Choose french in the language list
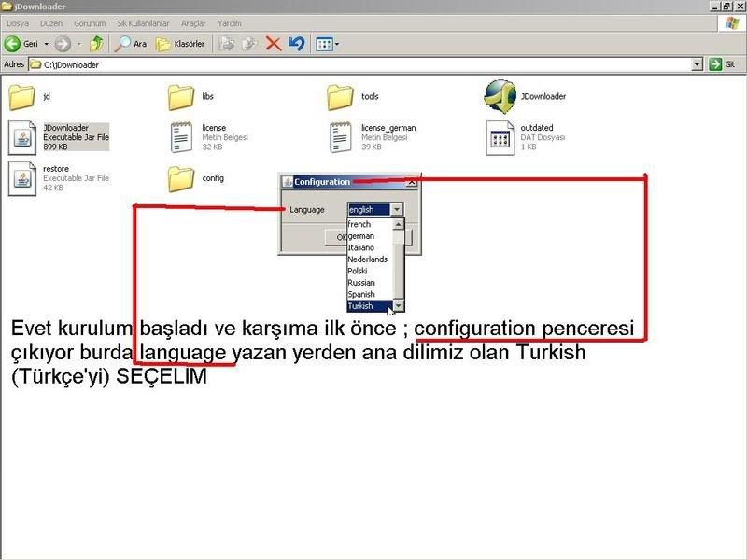Screen dimensions: 747x560 [370, 224]
